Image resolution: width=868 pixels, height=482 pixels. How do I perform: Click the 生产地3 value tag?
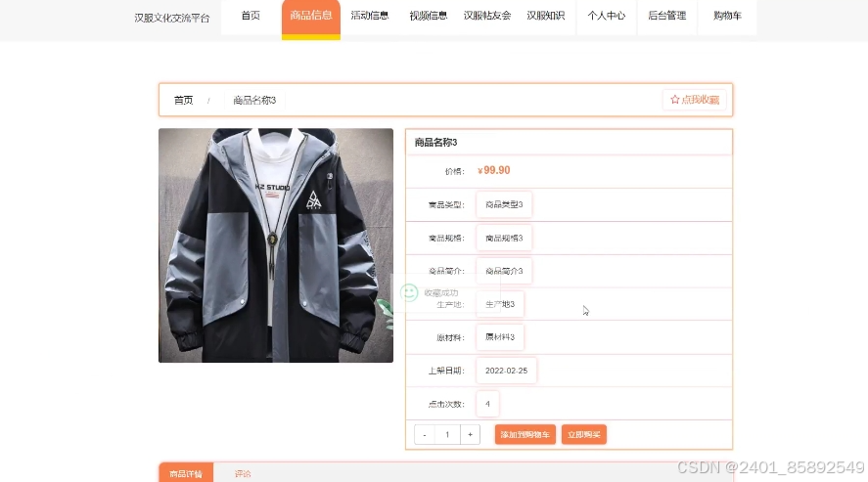click(500, 305)
